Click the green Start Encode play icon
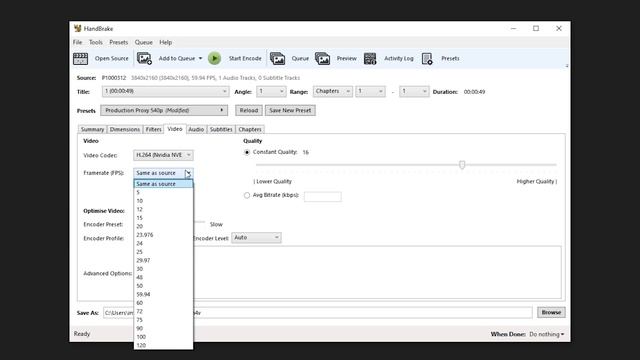This screenshot has width=640, height=360. [x=214, y=58]
